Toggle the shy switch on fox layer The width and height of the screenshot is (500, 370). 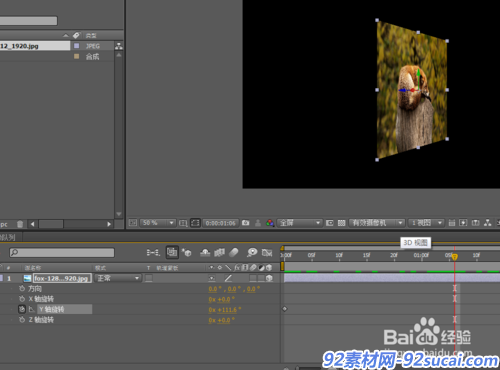point(212,278)
